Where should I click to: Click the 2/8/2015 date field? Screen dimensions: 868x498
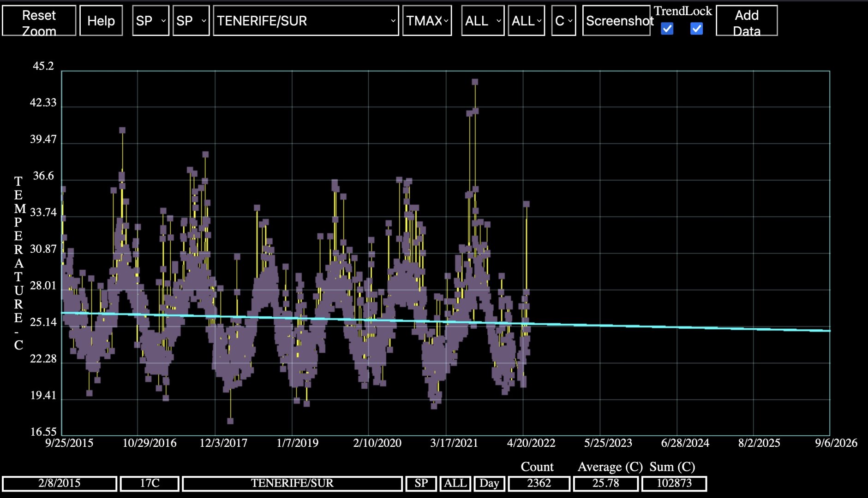tap(60, 483)
